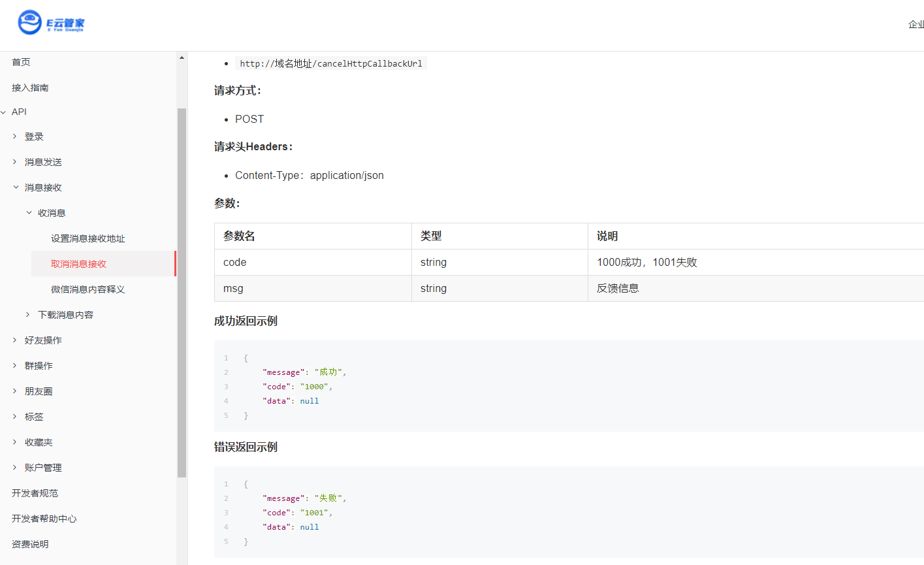
Task: Click the cancelHttpCallbackUrl URL code text
Action: coord(330,63)
